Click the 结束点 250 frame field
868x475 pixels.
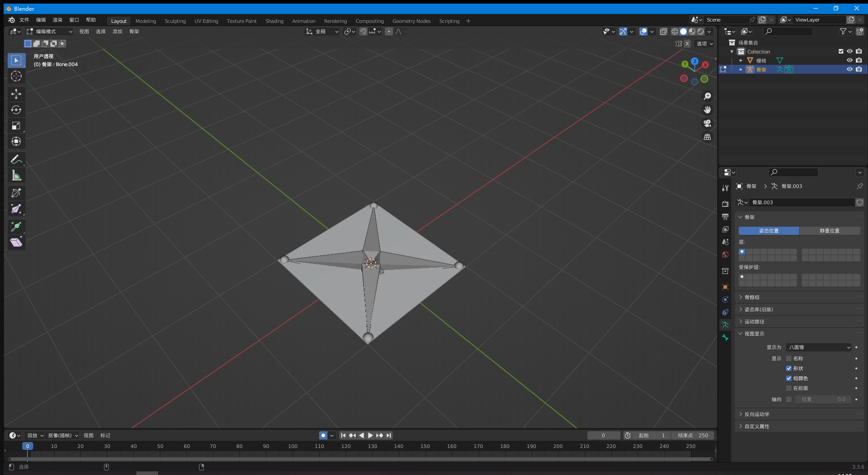click(692, 435)
